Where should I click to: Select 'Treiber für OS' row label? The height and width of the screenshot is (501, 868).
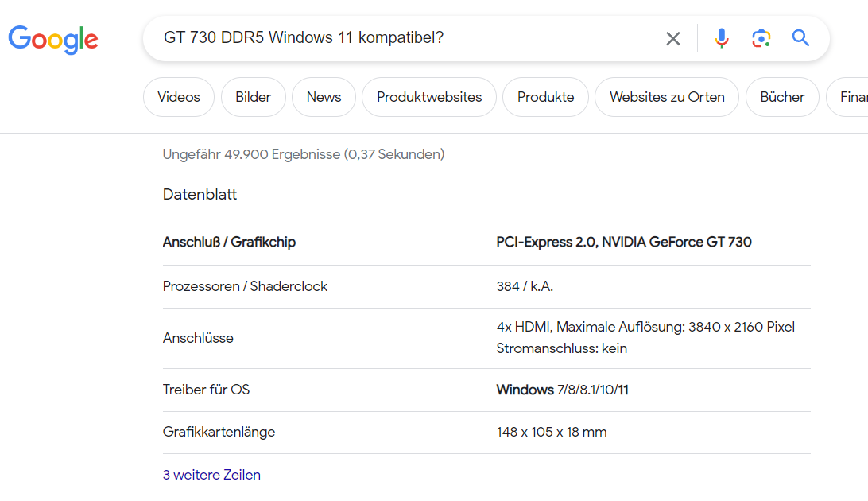206,390
